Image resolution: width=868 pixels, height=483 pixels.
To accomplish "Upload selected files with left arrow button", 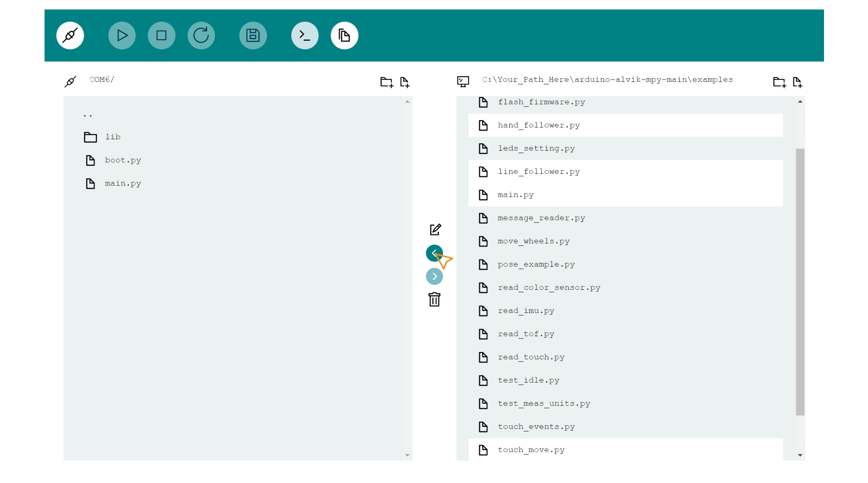I will 434,253.
